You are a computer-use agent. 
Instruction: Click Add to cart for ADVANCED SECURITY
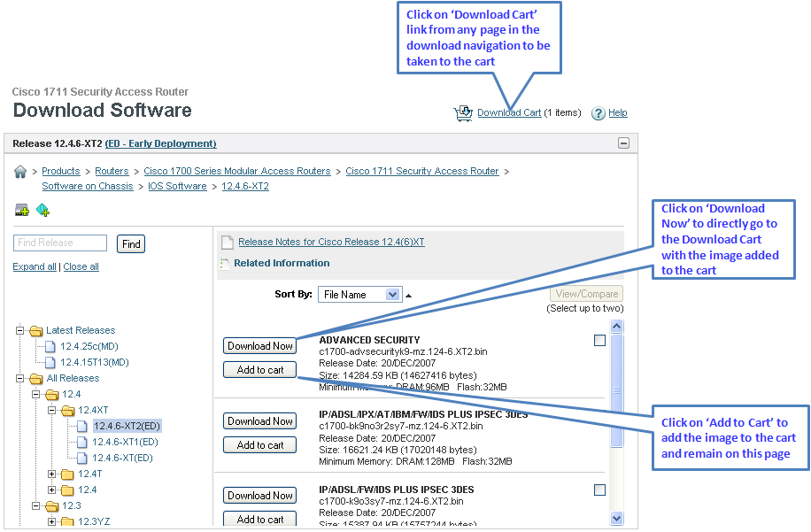[260, 370]
